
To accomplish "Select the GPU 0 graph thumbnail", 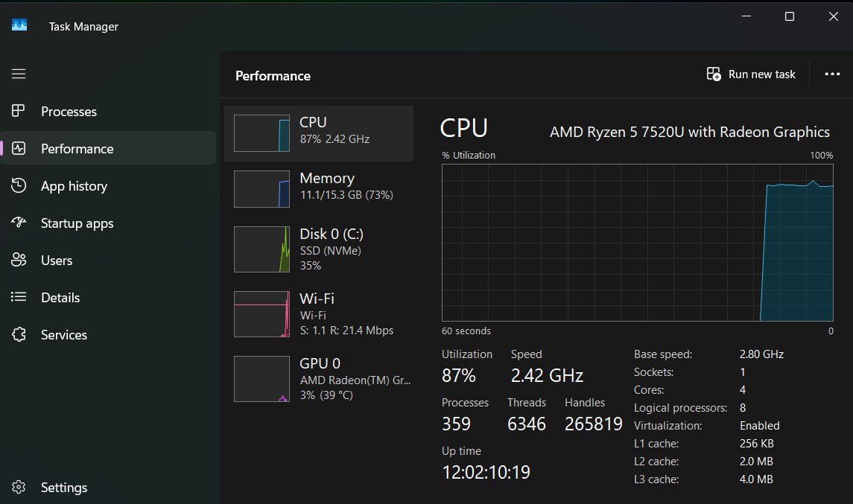I will (261, 379).
